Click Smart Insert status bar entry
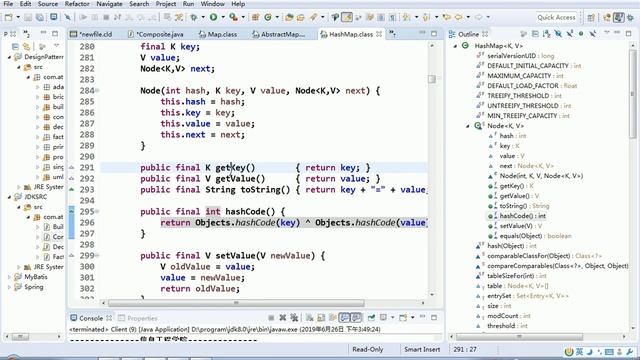The image size is (640, 360). tap(422, 349)
